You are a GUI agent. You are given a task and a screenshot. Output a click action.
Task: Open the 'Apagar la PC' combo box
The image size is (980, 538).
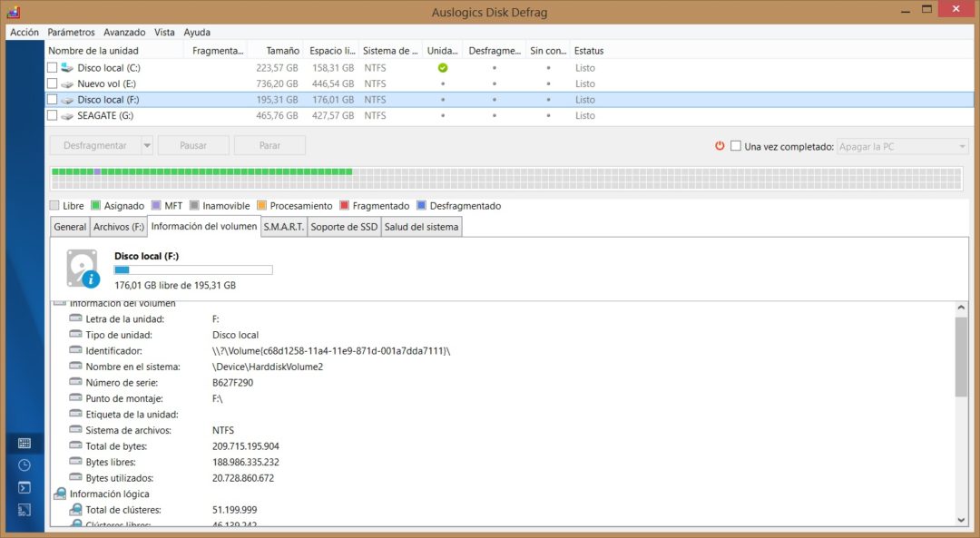tap(902, 146)
